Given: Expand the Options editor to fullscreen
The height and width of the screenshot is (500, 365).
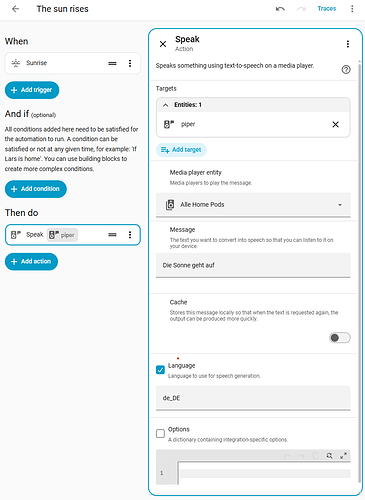Looking at the screenshot, I should pos(343,456).
